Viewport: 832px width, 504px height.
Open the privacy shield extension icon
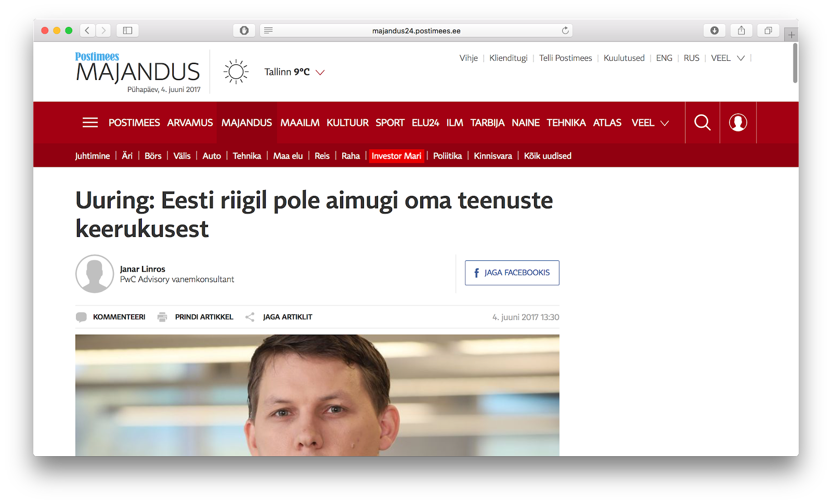244,31
